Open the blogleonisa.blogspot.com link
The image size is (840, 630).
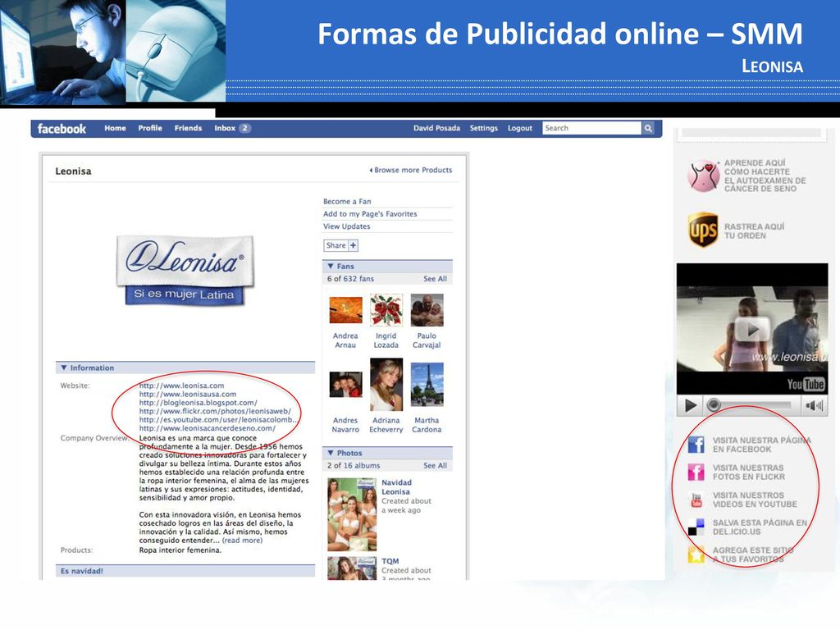pyautogui.click(x=199, y=402)
